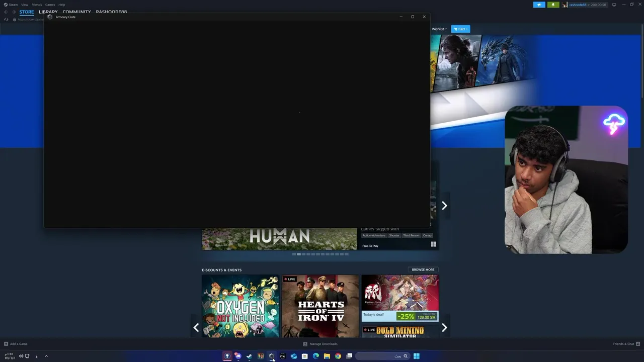The height and width of the screenshot is (362, 644).
Task: Go to next Discounts & Events page
Action: tap(444, 328)
